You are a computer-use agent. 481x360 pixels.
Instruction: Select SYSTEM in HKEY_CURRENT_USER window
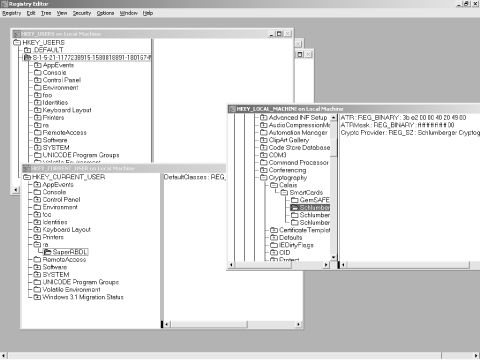(56, 274)
